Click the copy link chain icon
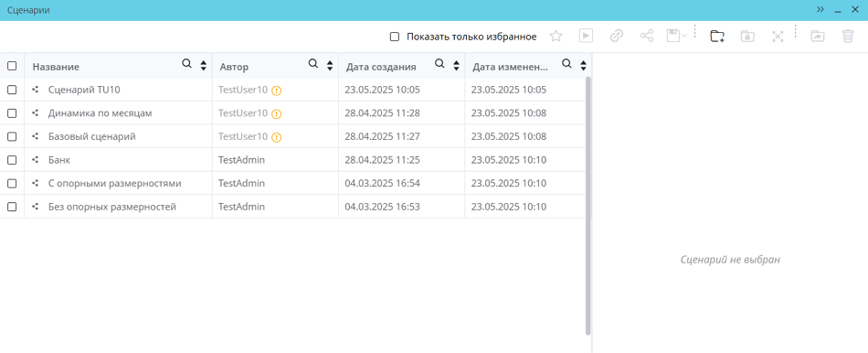Screen dimensions: 868x353 click(x=616, y=36)
